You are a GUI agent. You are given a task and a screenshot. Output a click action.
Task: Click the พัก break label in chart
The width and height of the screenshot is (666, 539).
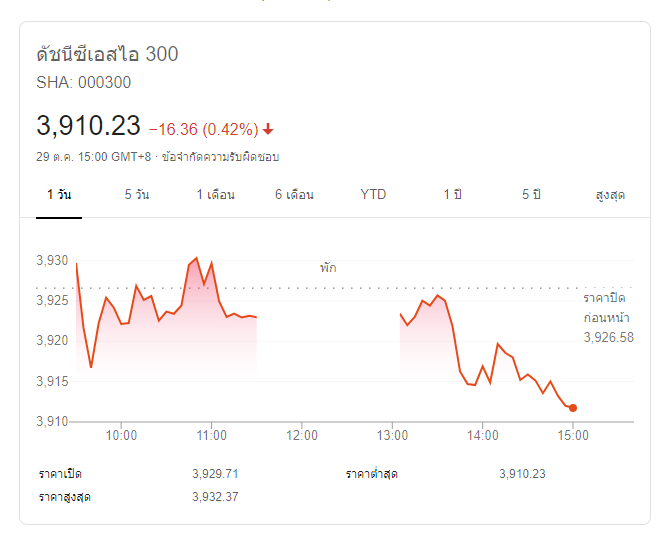click(x=328, y=268)
